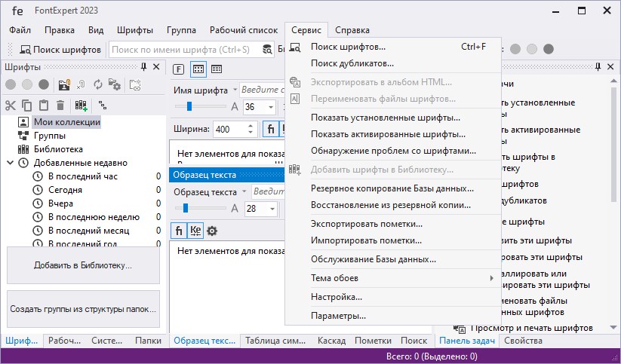Open the Имя шрифта dropdown arrow
Viewport: 621px width, 364px height.
click(x=235, y=90)
